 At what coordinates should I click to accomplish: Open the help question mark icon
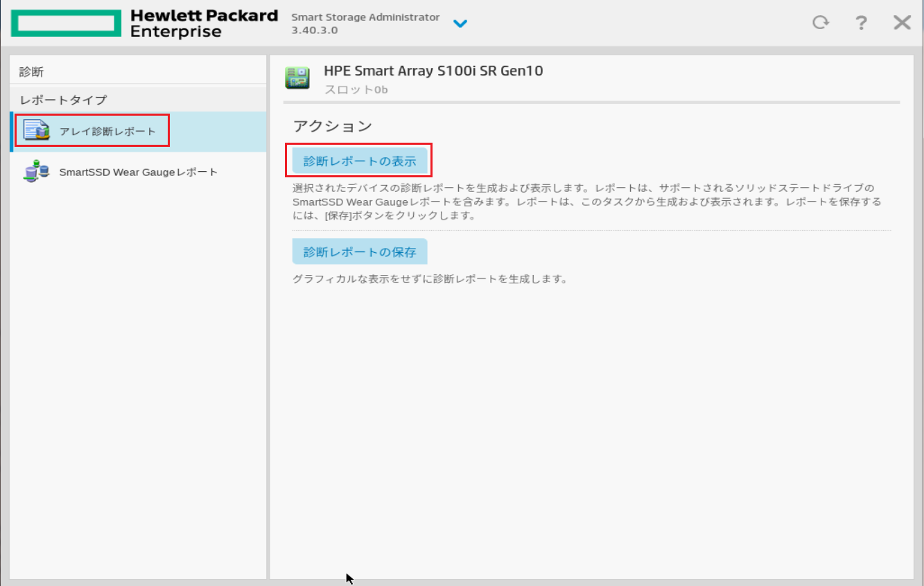click(861, 23)
